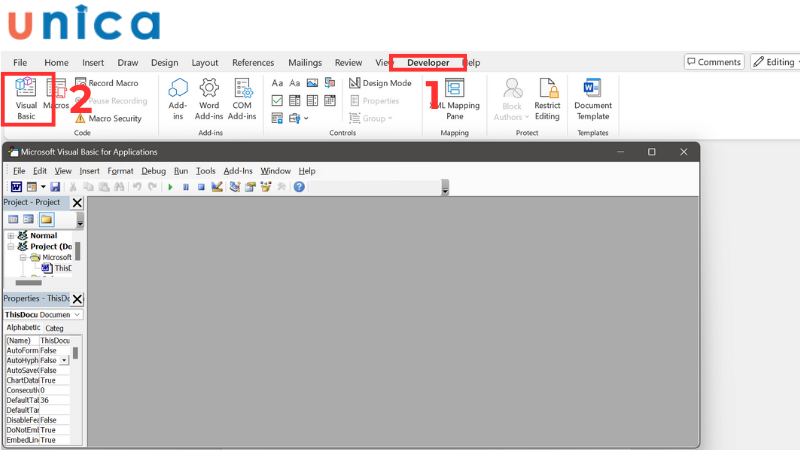Select ThisDocument item in project tree

57,268
